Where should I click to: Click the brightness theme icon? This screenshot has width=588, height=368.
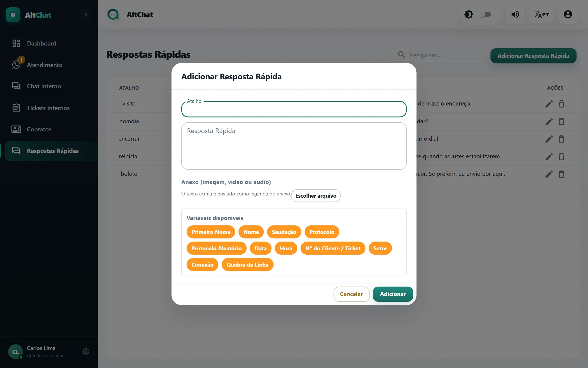coord(469,14)
